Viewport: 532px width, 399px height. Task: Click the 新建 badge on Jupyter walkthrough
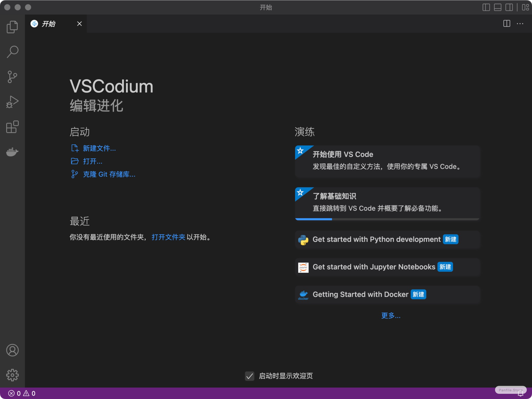[445, 267]
